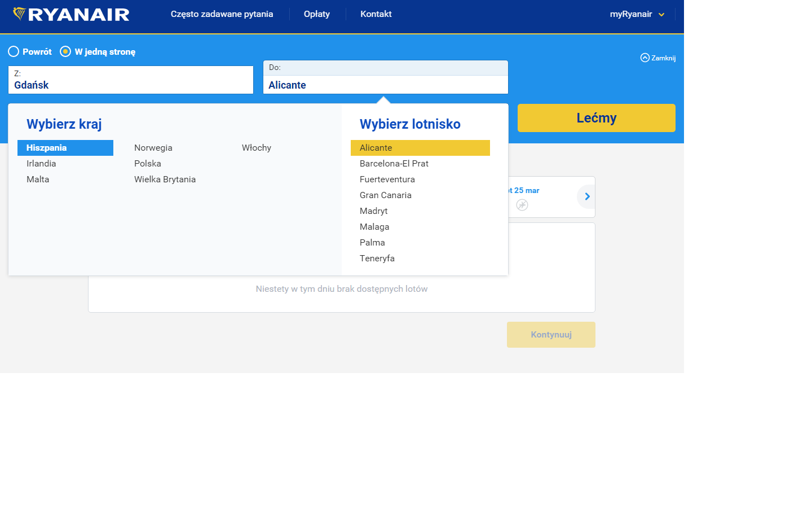
Task: Open Często zadawane pytania menu item
Action: pyautogui.click(x=222, y=14)
